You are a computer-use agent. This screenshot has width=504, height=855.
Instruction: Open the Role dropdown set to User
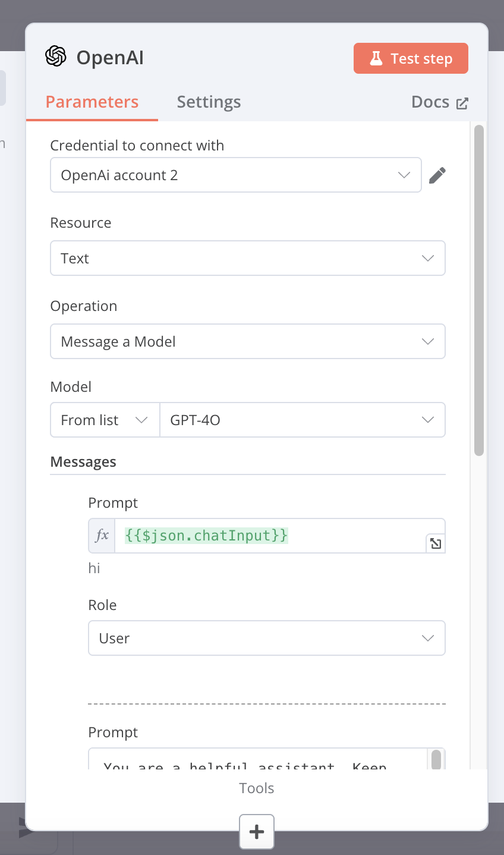(x=266, y=639)
